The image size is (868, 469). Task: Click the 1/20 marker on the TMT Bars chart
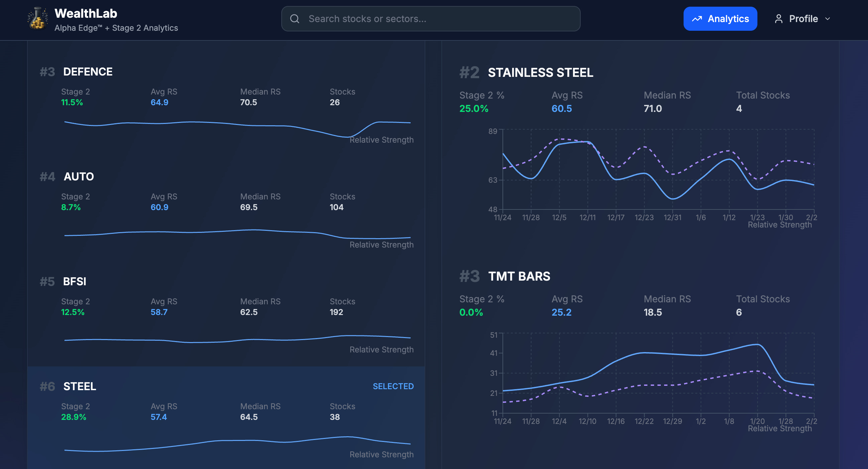(x=757, y=421)
